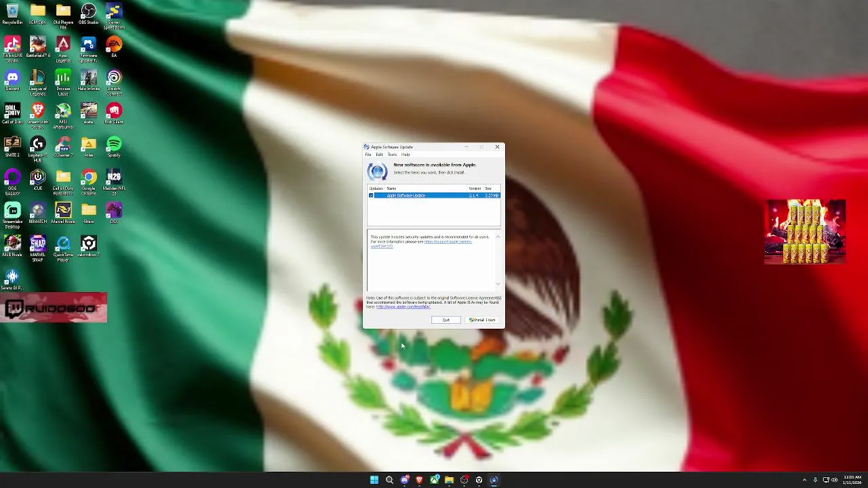Select the League of Legends desktop icon
This screenshot has height=488, width=868.
point(38,83)
